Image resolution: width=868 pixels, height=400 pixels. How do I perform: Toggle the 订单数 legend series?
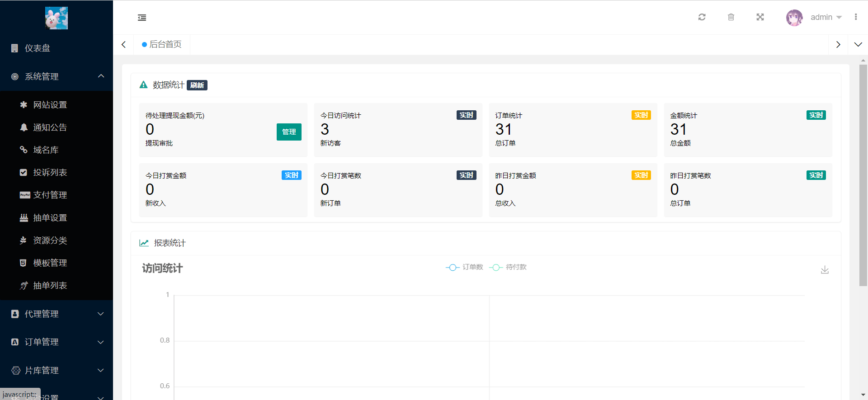coord(464,267)
